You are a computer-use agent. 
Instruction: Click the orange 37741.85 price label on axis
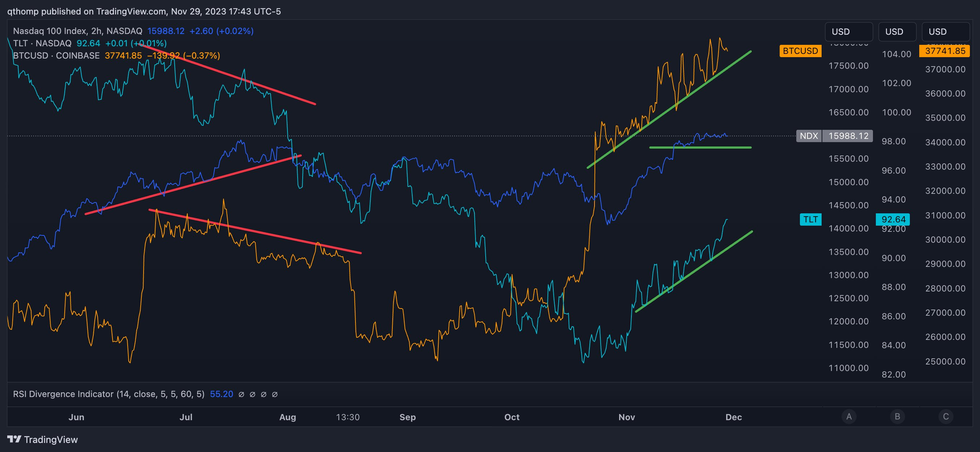point(945,51)
